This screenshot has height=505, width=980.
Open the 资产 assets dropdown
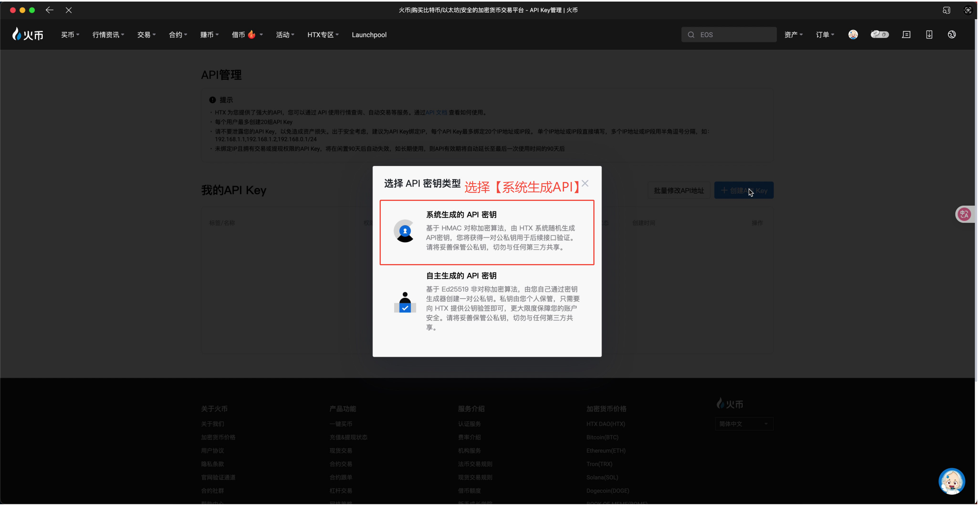click(793, 35)
